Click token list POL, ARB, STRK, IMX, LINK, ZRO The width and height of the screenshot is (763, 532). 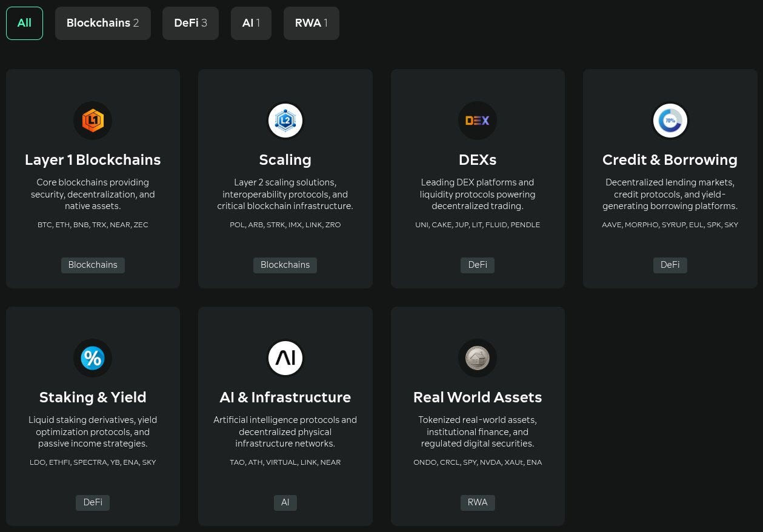285,225
